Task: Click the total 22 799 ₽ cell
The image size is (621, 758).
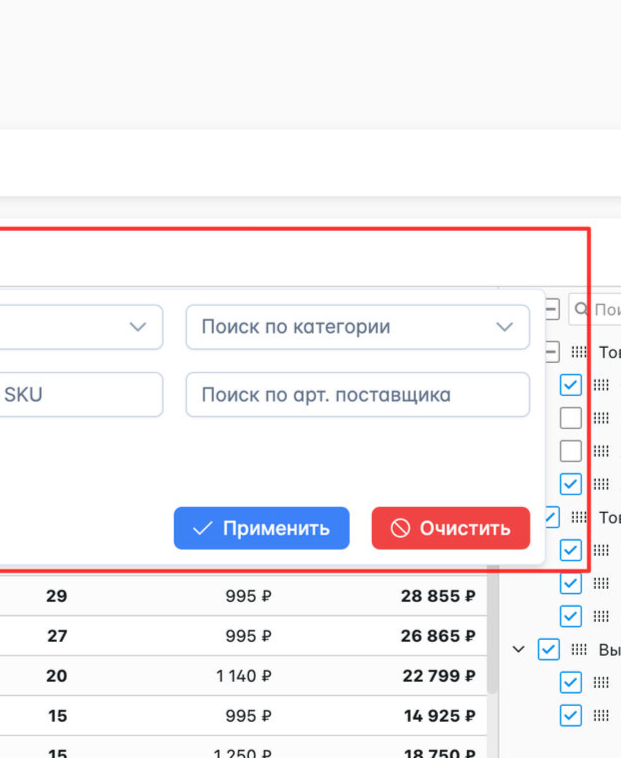Action: tap(439, 675)
